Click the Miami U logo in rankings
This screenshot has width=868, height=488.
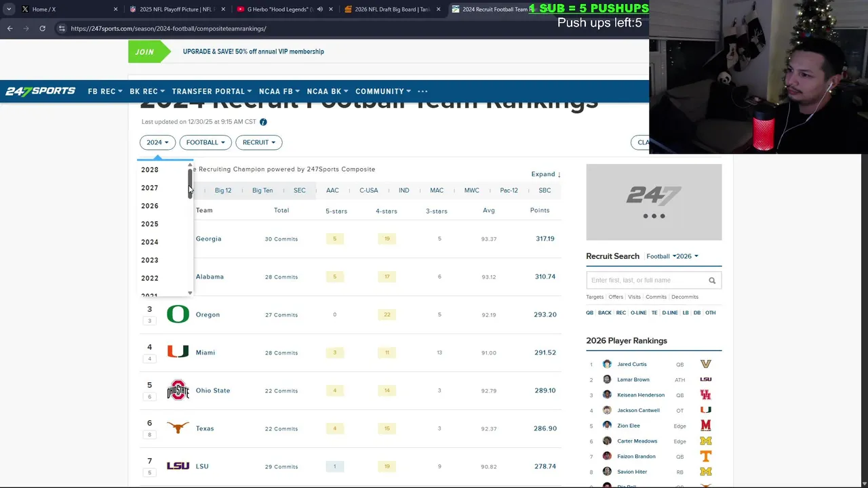click(178, 352)
